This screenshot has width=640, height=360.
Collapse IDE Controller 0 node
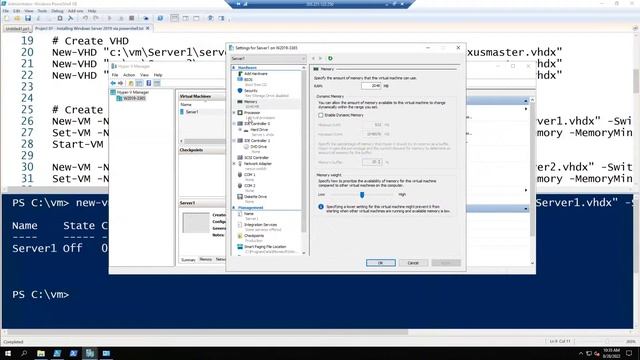[234, 123]
